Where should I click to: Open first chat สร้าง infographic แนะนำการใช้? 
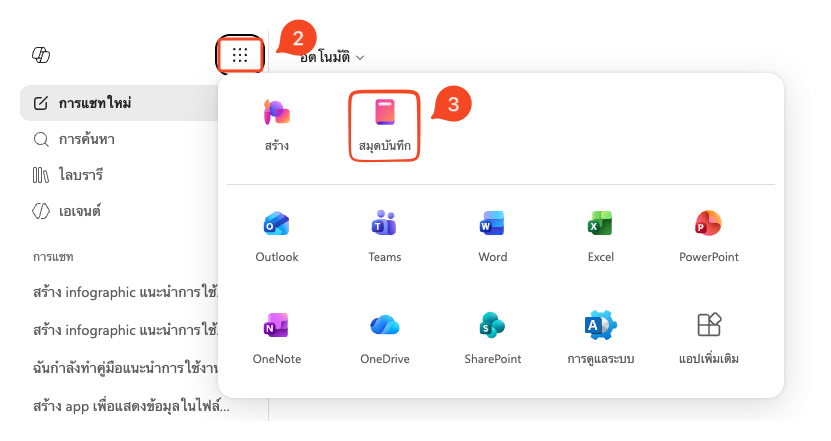coord(126,292)
